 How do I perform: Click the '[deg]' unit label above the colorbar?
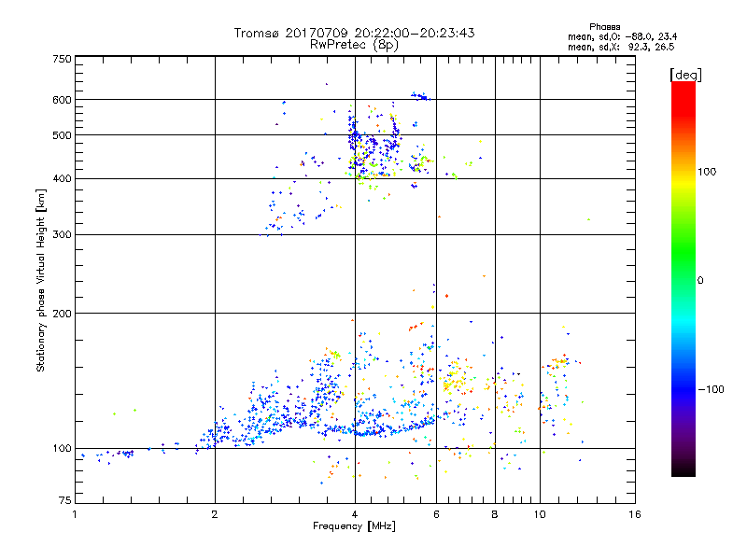[x=685, y=75]
